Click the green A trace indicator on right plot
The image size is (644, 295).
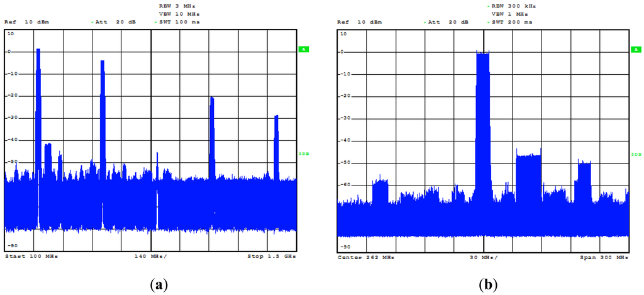click(636, 49)
